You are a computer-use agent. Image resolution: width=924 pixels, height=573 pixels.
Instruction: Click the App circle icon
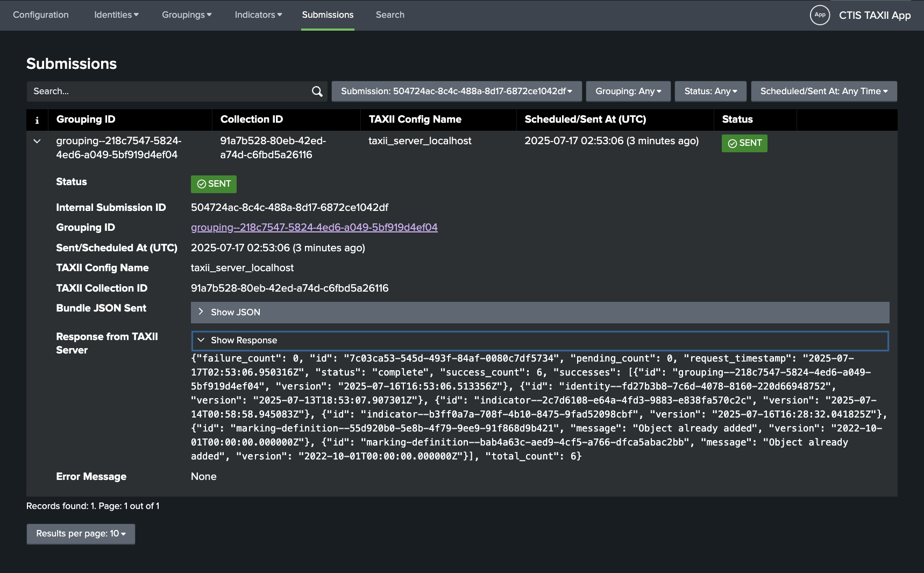(x=820, y=15)
